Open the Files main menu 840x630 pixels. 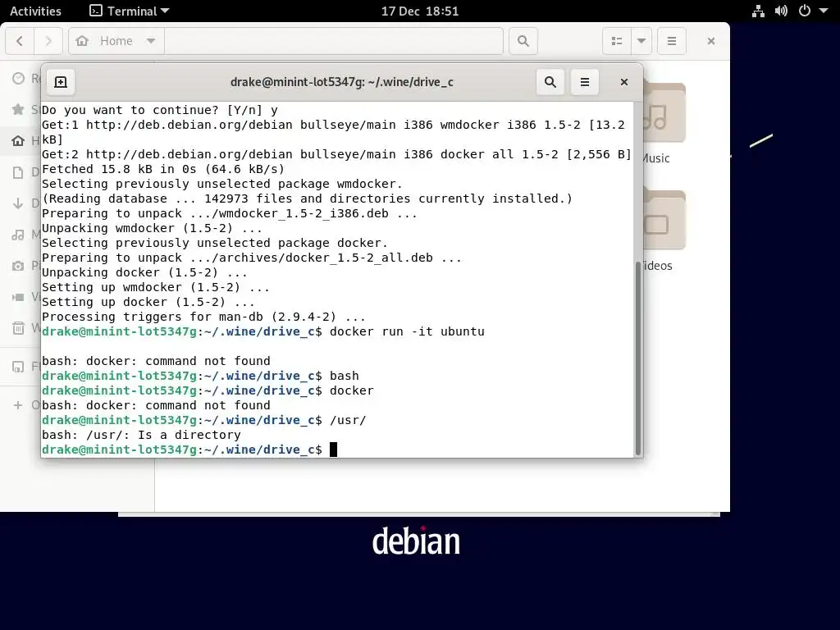coord(671,41)
